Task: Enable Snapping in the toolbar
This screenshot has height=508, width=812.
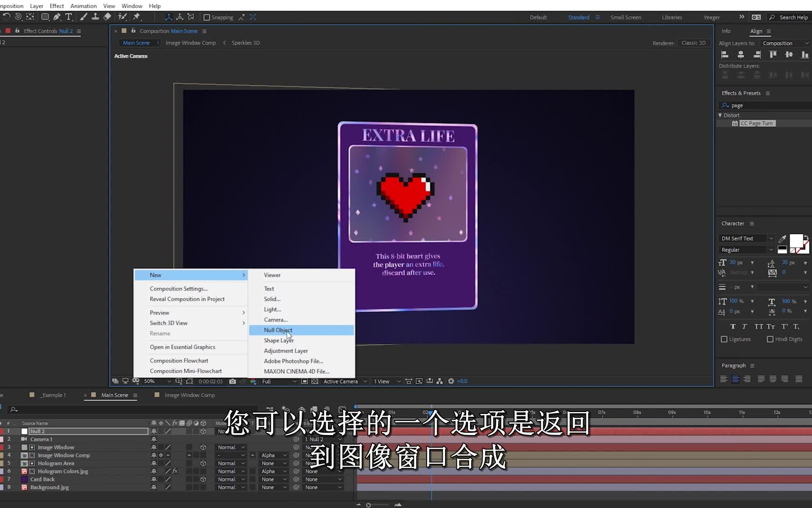Action: click(x=207, y=17)
